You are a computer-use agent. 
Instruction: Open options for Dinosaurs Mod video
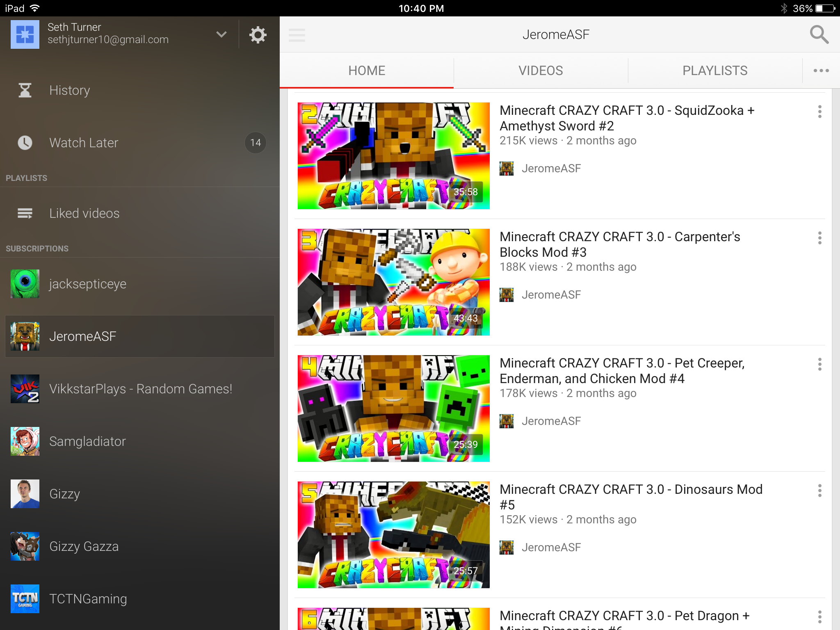point(819,491)
